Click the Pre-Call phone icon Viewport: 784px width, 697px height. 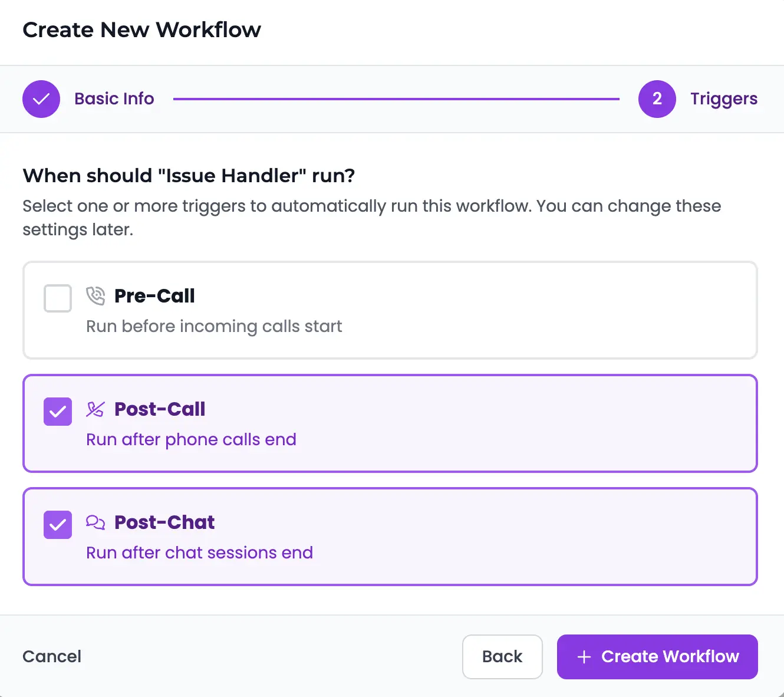pos(95,295)
